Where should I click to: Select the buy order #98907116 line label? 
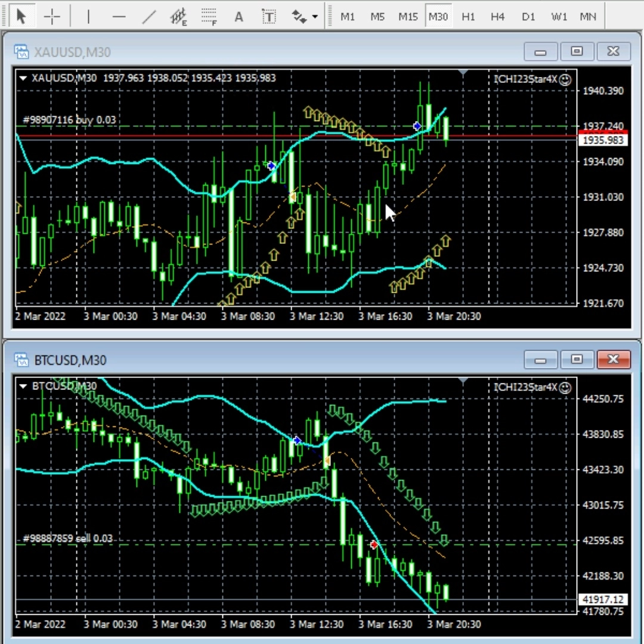69,120
